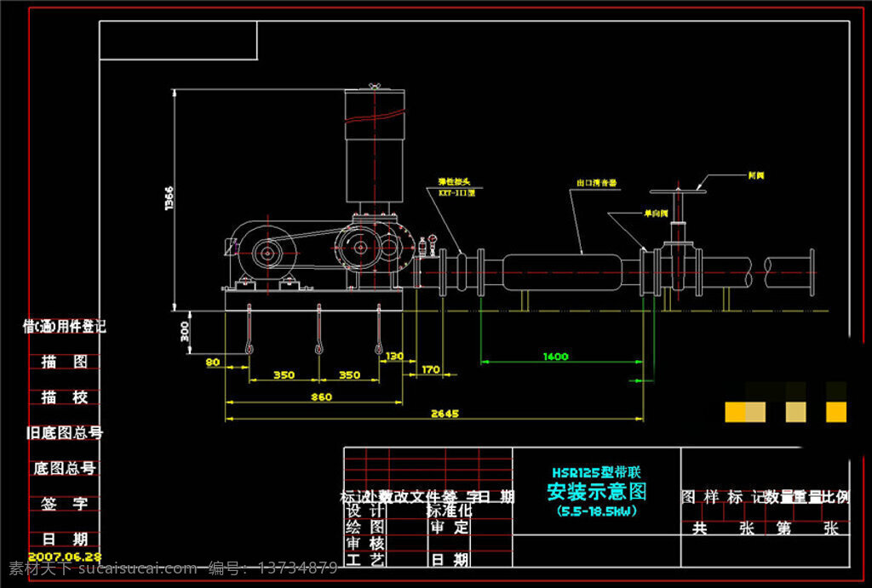Image resolution: width=872 pixels, height=588 pixels.
Task: Click the 860 base length dimension
Action: pos(321,397)
